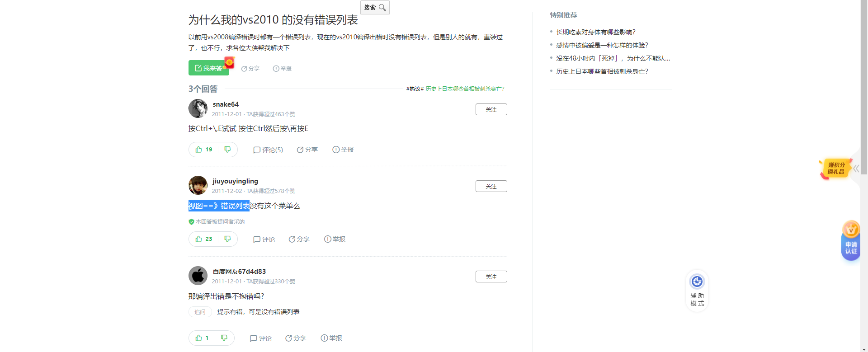Follow jiuyouyingling with 关注 button
The height and width of the screenshot is (352, 868).
click(x=491, y=186)
